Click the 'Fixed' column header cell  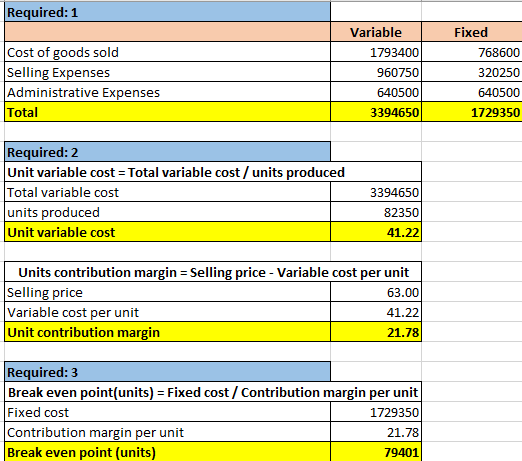pyautogui.click(x=471, y=32)
